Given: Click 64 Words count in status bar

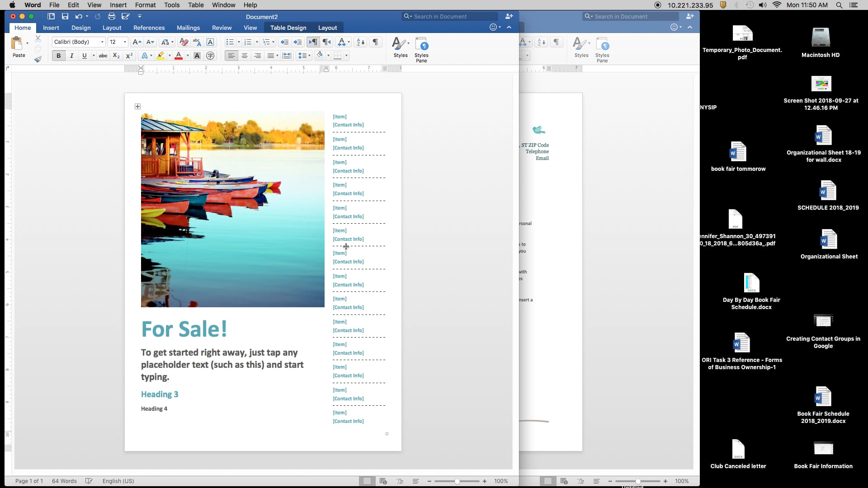Looking at the screenshot, I should (64, 481).
